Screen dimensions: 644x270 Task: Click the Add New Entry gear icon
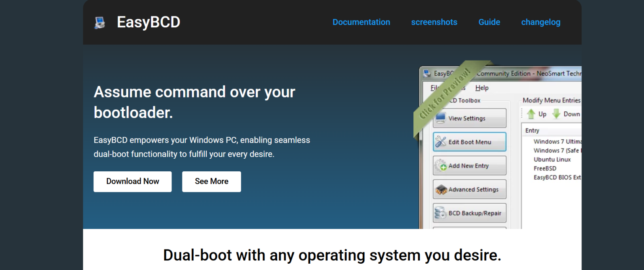[441, 165]
